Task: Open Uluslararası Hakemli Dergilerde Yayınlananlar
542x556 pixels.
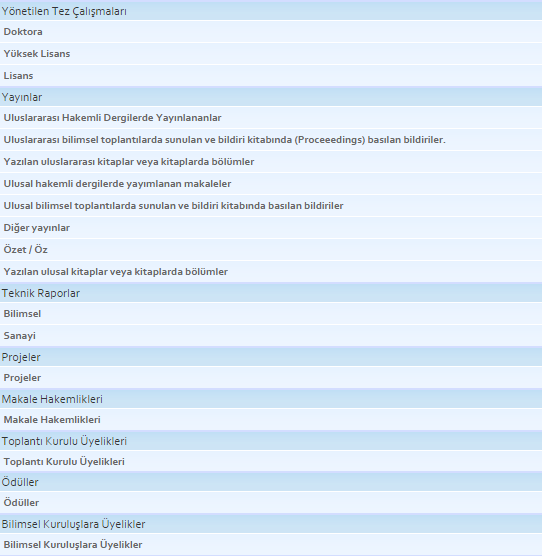Action: coord(271,118)
